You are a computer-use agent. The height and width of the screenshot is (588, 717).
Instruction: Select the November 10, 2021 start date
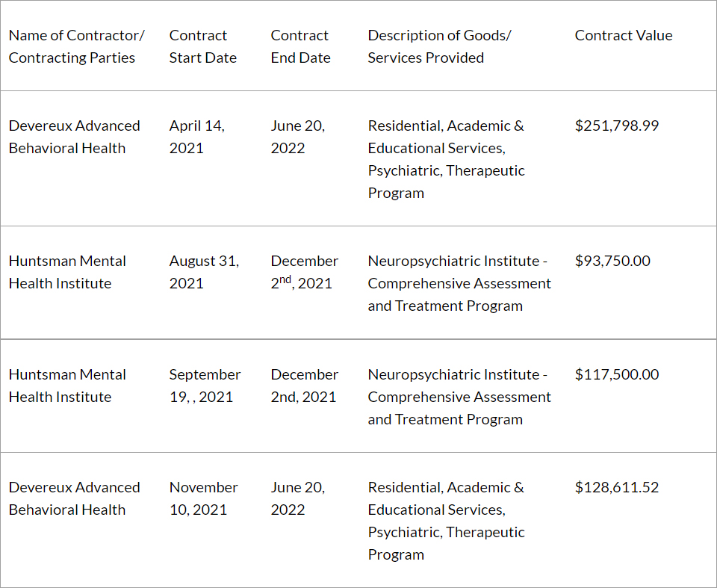pos(203,498)
